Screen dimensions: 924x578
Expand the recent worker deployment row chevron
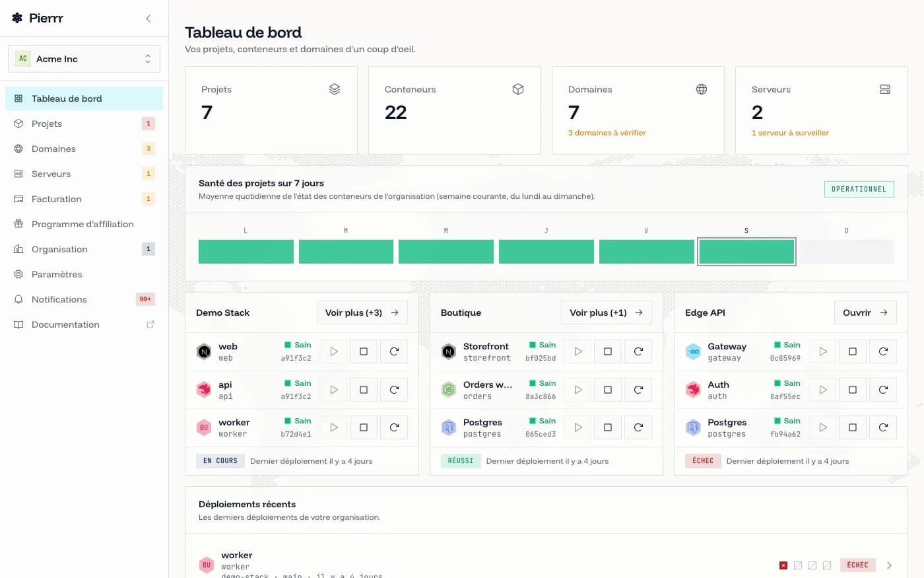click(889, 565)
